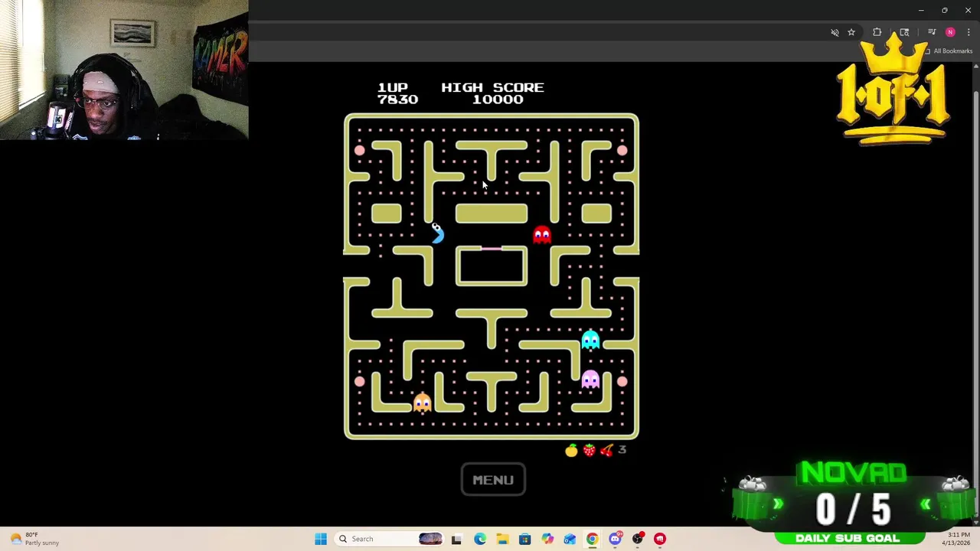Click the bottom-right power pellet
980x551 pixels.
[x=622, y=382]
